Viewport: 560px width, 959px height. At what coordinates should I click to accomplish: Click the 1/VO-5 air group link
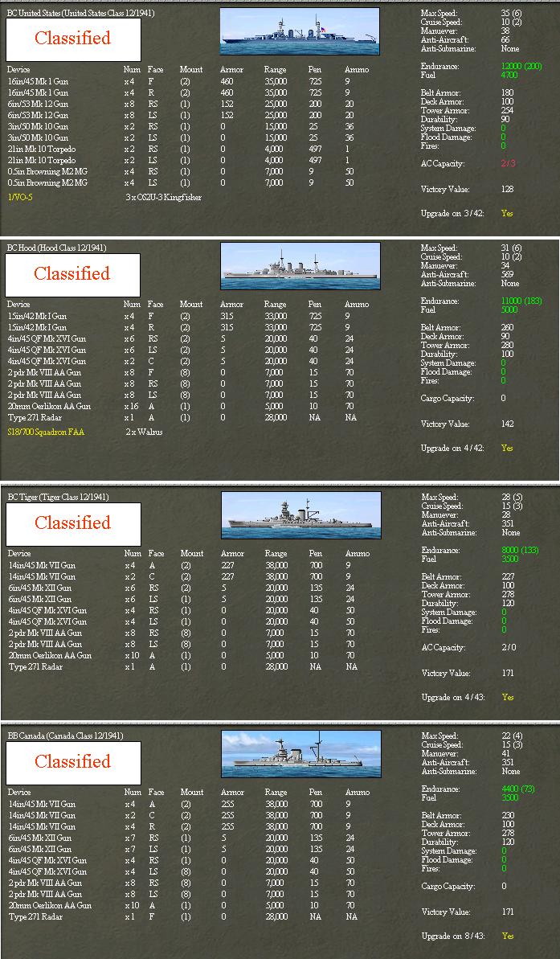click(x=18, y=198)
